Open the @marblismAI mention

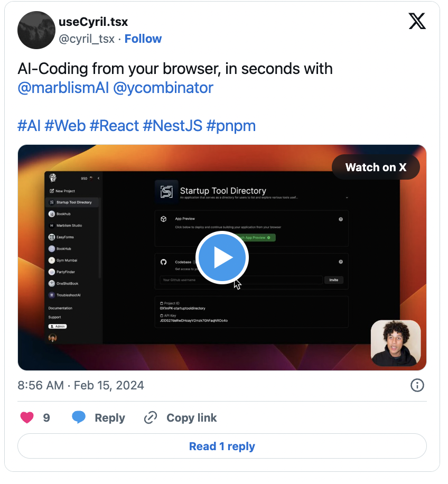pos(63,88)
